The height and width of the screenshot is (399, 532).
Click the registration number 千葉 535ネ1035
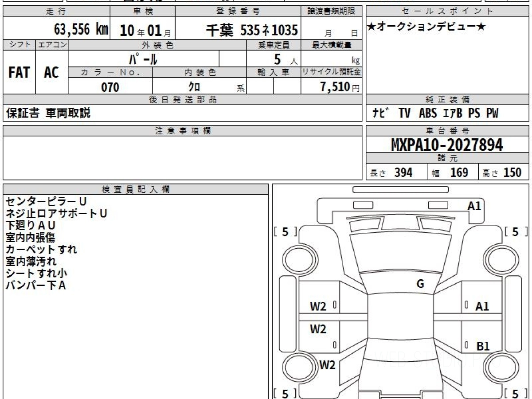(252, 30)
